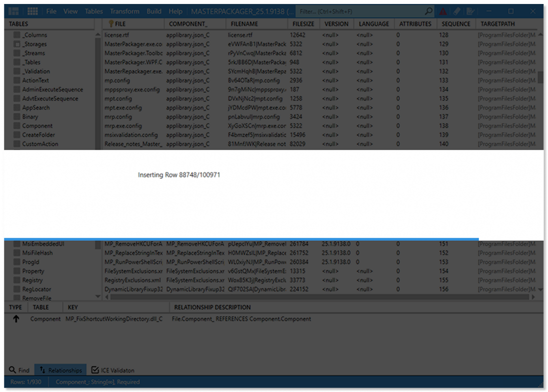
Task: Click the editor layout icon in title bar
Action: (x=13, y=11)
